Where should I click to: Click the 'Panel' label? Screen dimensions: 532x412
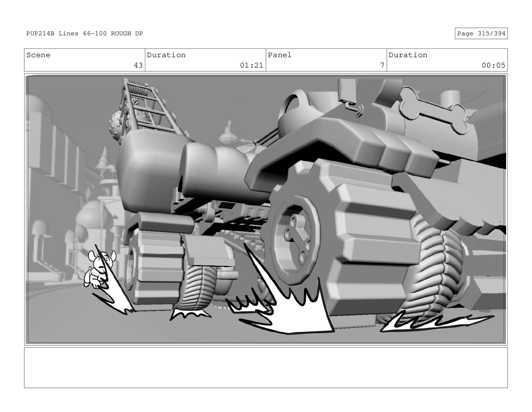click(x=280, y=55)
